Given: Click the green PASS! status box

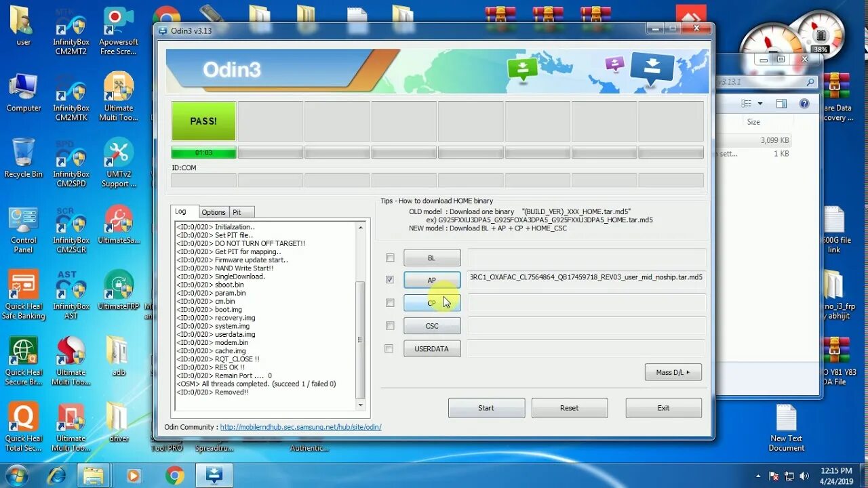Looking at the screenshot, I should pos(203,121).
